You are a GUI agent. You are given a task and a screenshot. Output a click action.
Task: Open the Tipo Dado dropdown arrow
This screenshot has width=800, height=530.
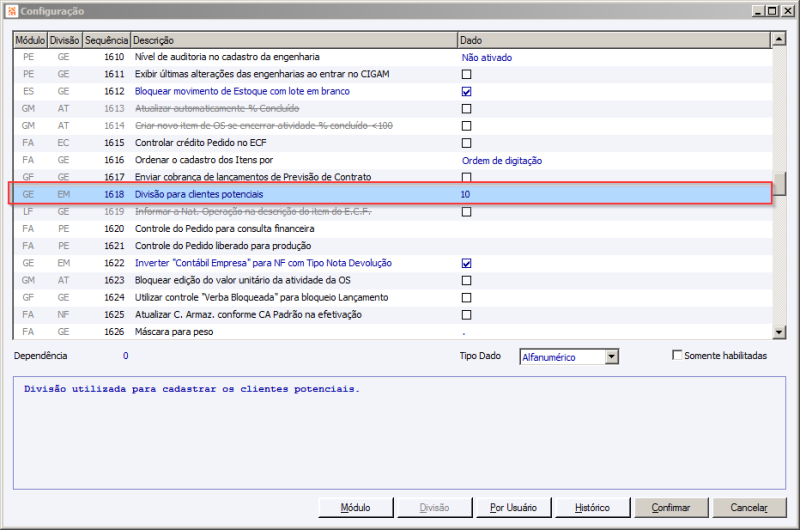click(612, 357)
